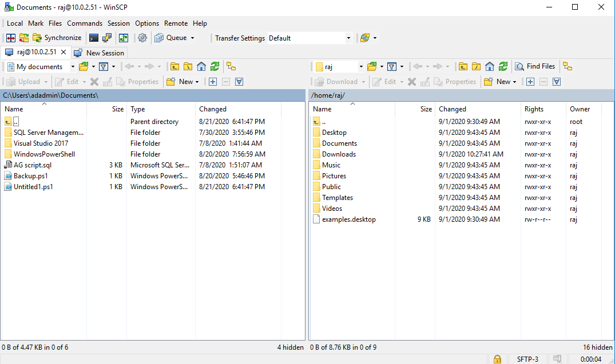
Task: Open the terminal console icon
Action: point(94,38)
